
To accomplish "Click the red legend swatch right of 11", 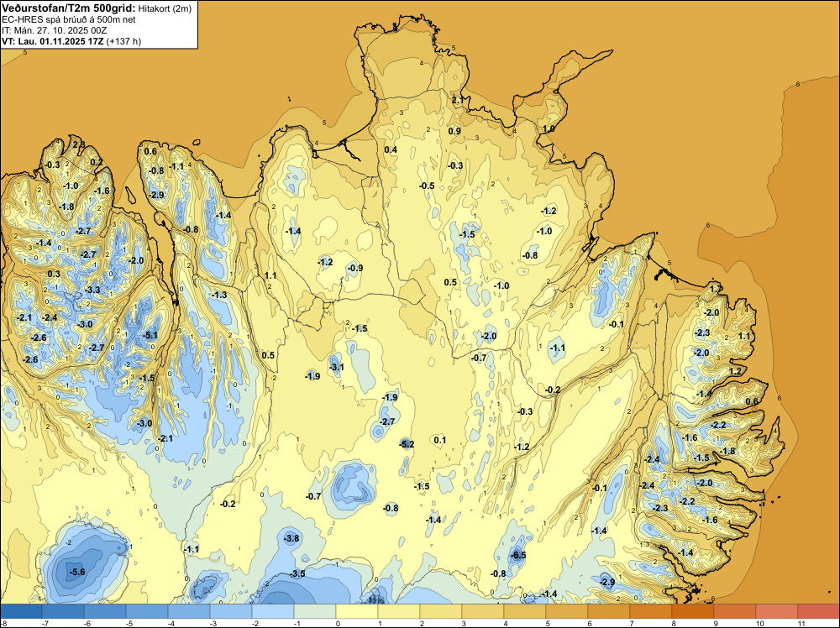I will click(818, 611).
